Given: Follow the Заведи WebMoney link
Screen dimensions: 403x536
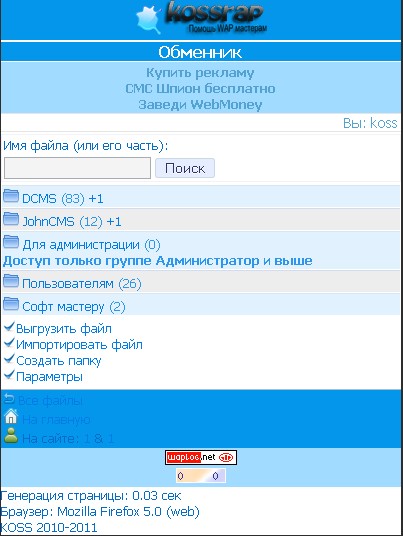Looking at the screenshot, I should (x=200, y=104).
